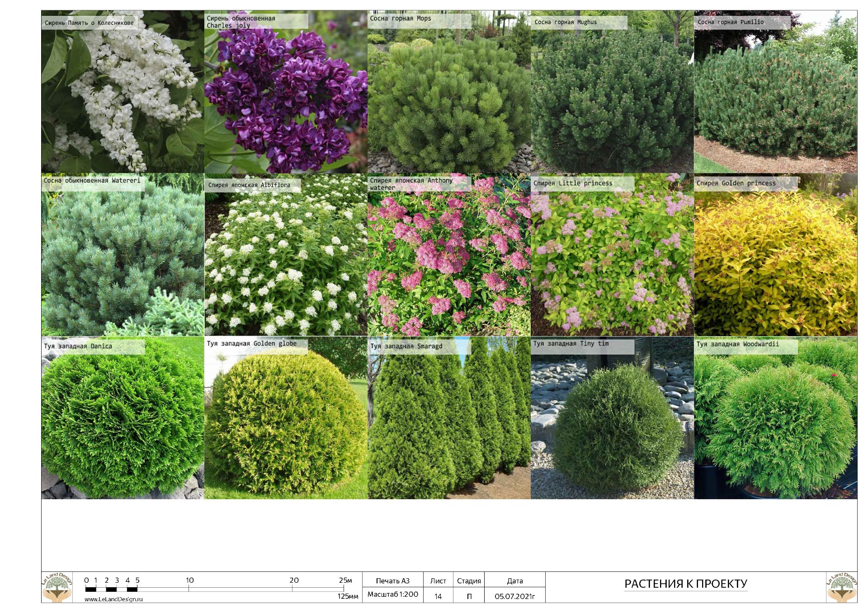Select the purple Charles joly lilac photo
This screenshot has width=868, height=613.
click(286, 99)
